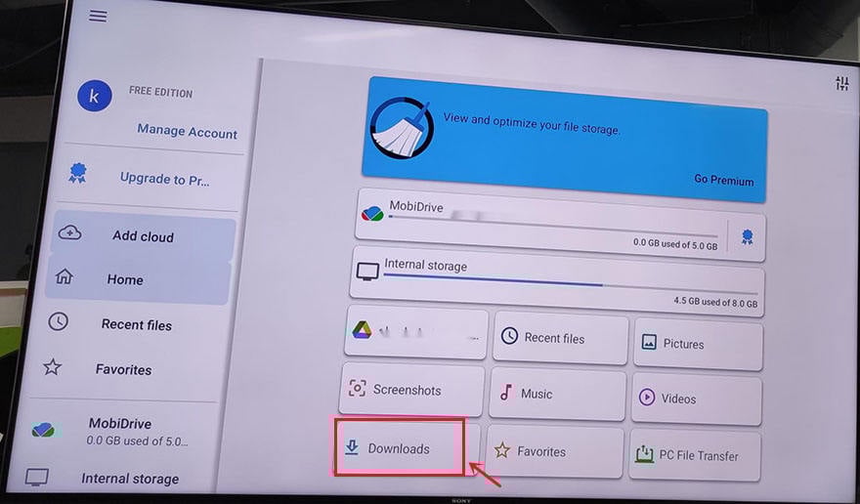Click the Manage Account link
The width and height of the screenshot is (860, 504).
[x=187, y=132]
